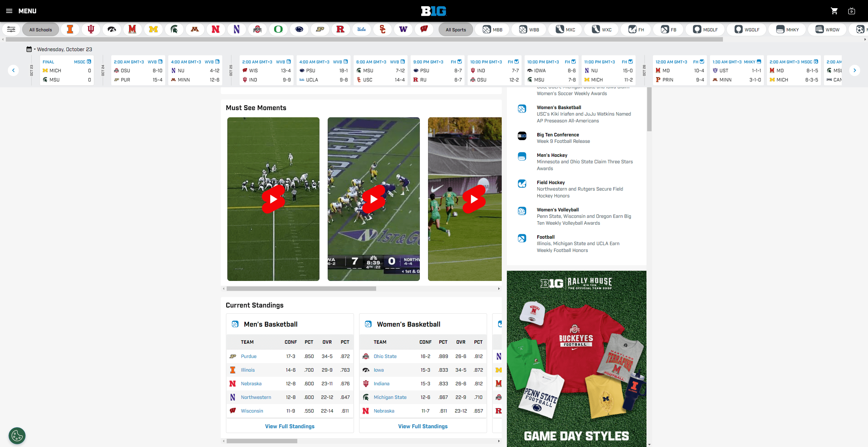Select the Penn State school logo filter
Image resolution: width=868 pixels, height=447 pixels.
coord(299,29)
